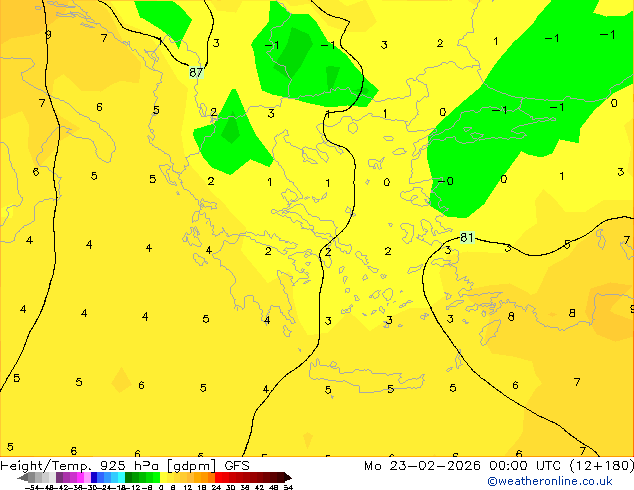Click the -0 temperature value on the map
The image size is (634, 490).
pyautogui.click(x=446, y=181)
